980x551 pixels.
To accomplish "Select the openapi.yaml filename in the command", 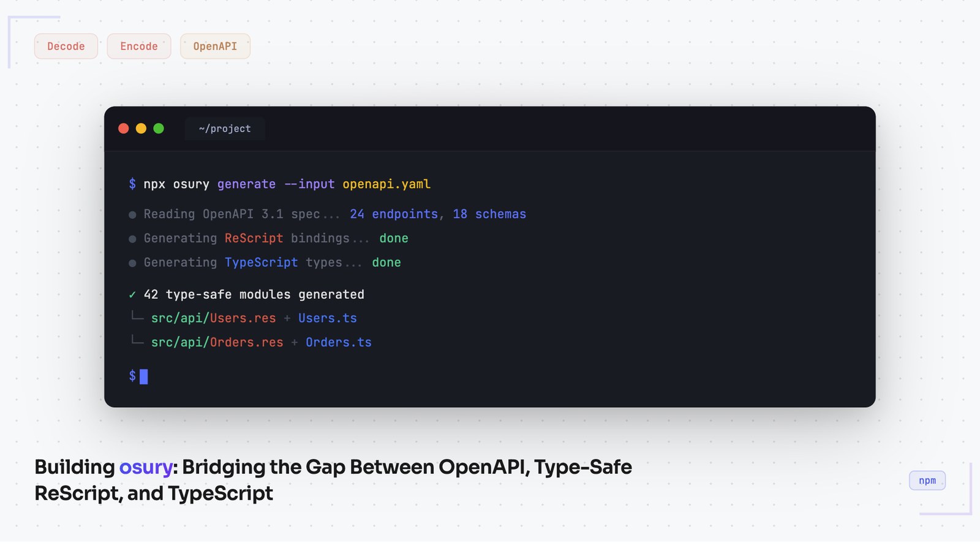I will (386, 184).
